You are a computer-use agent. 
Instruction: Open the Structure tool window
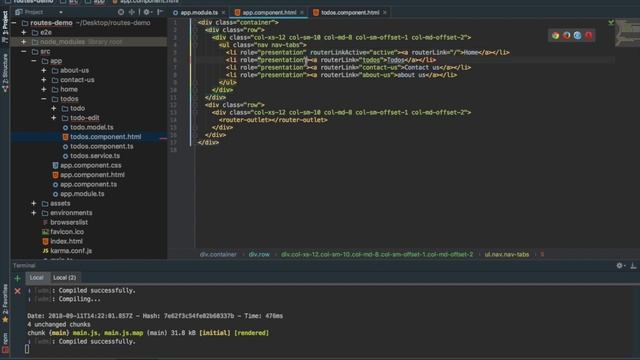tap(5, 72)
